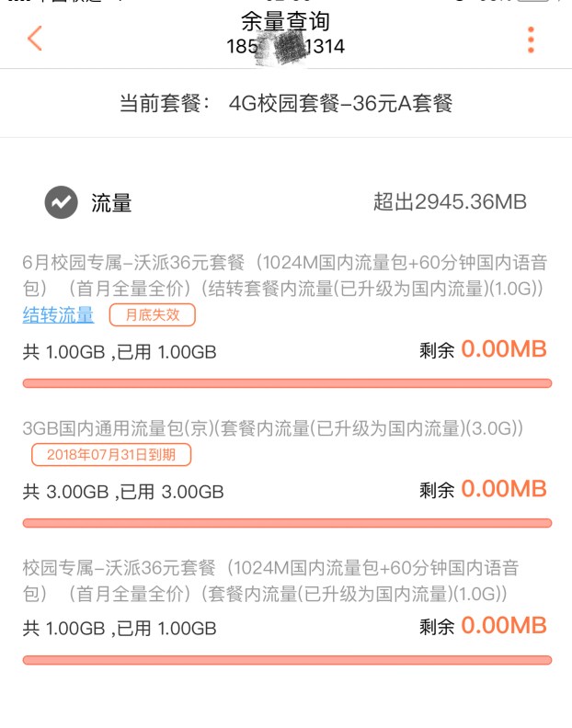Tap the 流量 section header label
Image resolution: width=572 pixels, height=728 pixels.
click(x=111, y=203)
